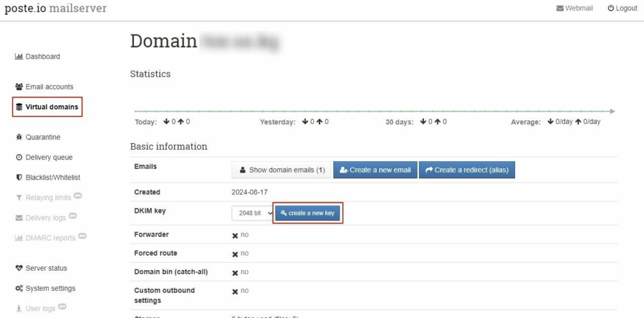Open the Webmail link
Screen dimensions: 644x318
575,8
